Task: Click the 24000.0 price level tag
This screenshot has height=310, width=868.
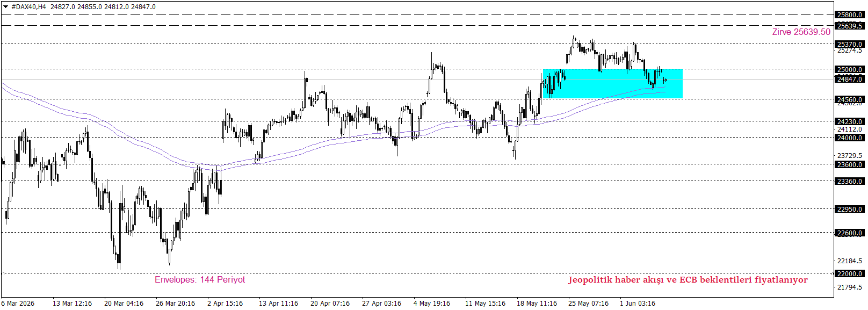Action: tap(850, 138)
